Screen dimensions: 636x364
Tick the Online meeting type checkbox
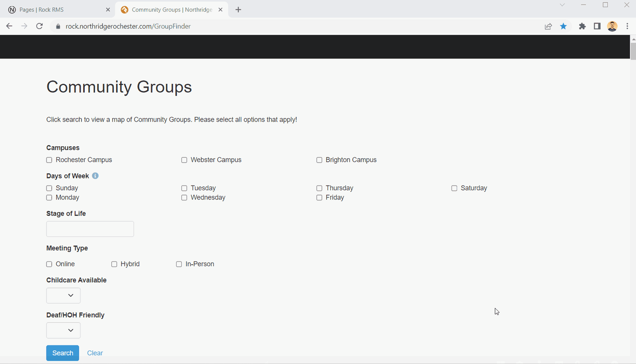pos(49,264)
